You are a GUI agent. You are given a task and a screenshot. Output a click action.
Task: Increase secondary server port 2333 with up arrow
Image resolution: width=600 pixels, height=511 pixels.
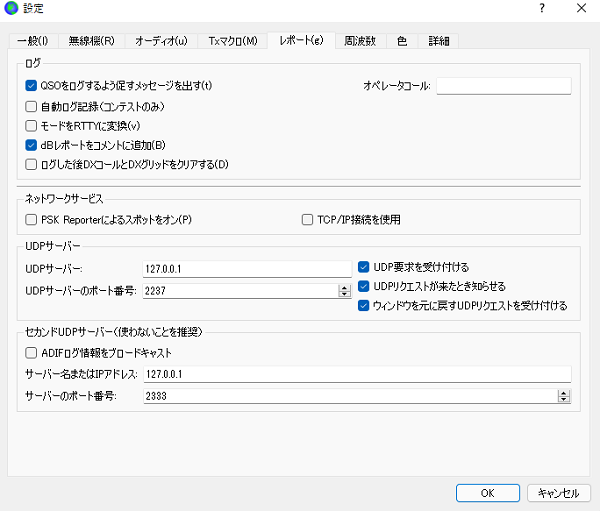point(564,392)
